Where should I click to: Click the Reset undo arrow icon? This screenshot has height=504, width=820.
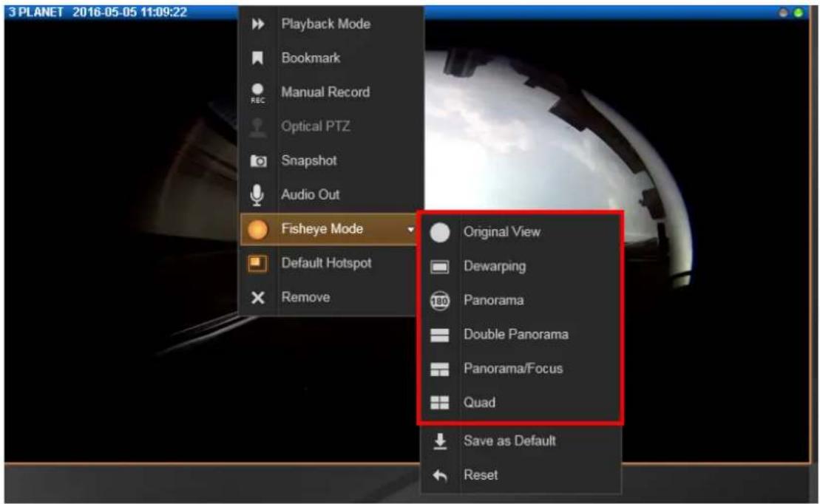click(440, 475)
